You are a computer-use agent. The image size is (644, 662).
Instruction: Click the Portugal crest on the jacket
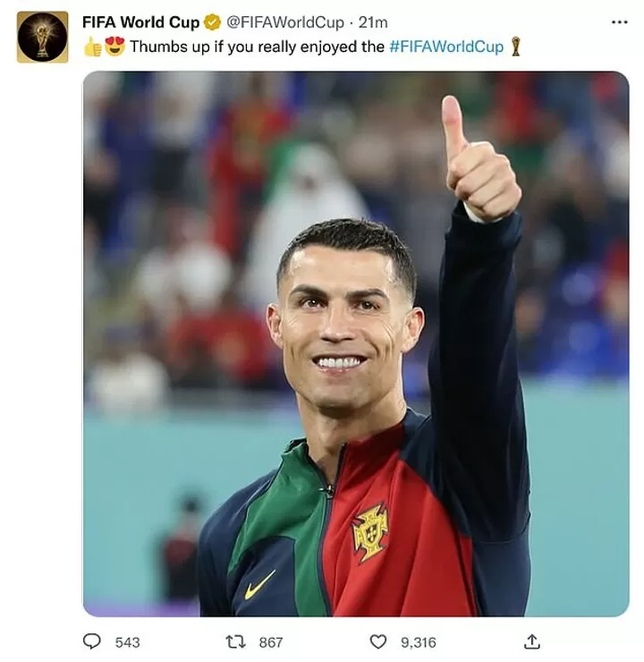tap(370, 533)
